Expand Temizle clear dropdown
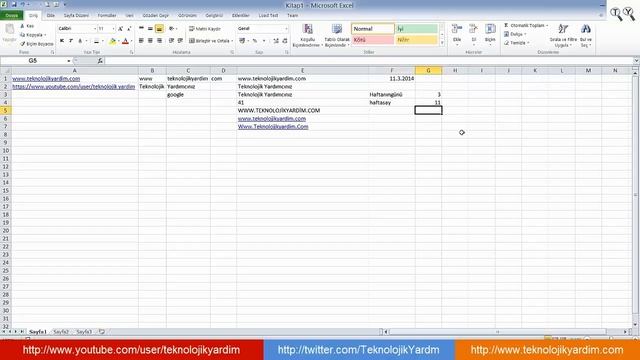This screenshot has height=360, width=640. pos(528,43)
